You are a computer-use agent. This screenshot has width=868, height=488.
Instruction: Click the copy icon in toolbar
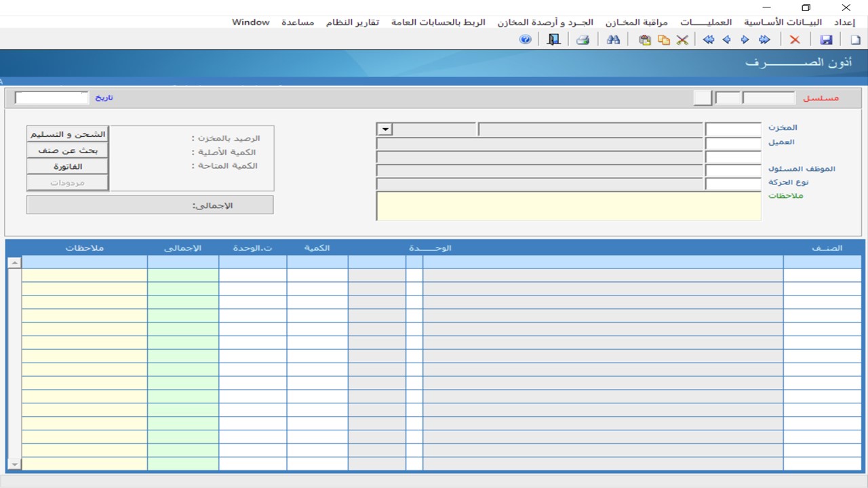click(x=664, y=40)
